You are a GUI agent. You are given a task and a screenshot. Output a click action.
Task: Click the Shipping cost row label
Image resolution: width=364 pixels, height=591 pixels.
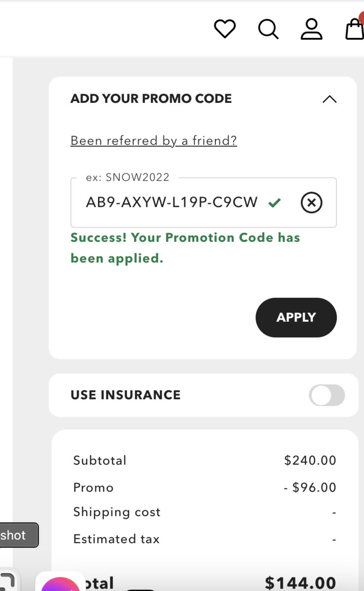pos(117,512)
